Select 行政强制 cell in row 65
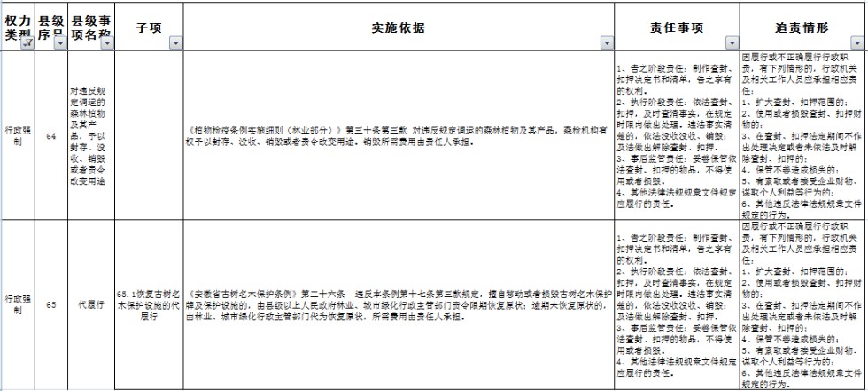Viewport: 868px width, 391px height. [x=19, y=304]
